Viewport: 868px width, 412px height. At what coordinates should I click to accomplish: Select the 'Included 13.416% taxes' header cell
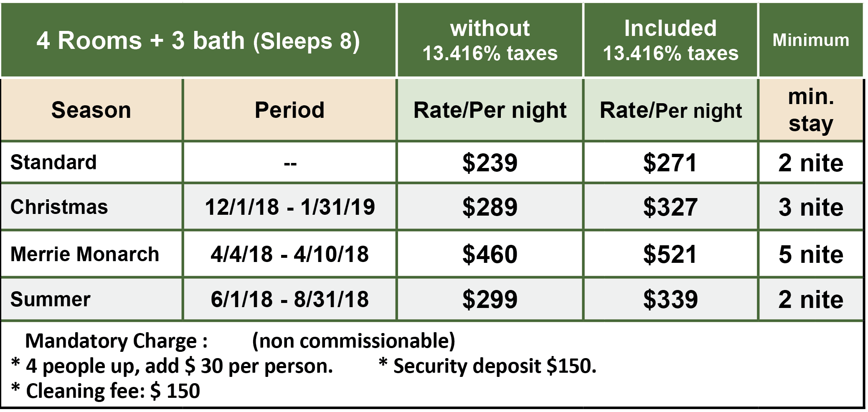click(670, 41)
